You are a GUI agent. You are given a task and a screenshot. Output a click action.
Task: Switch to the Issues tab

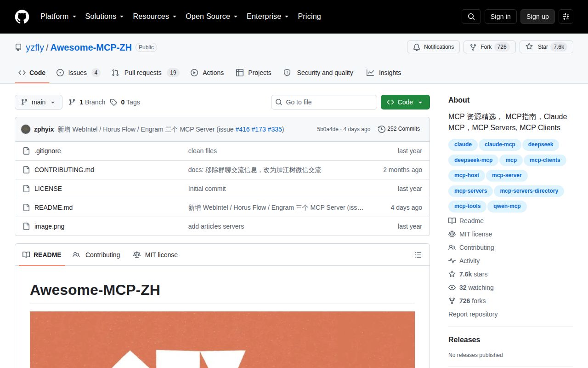coord(78,73)
